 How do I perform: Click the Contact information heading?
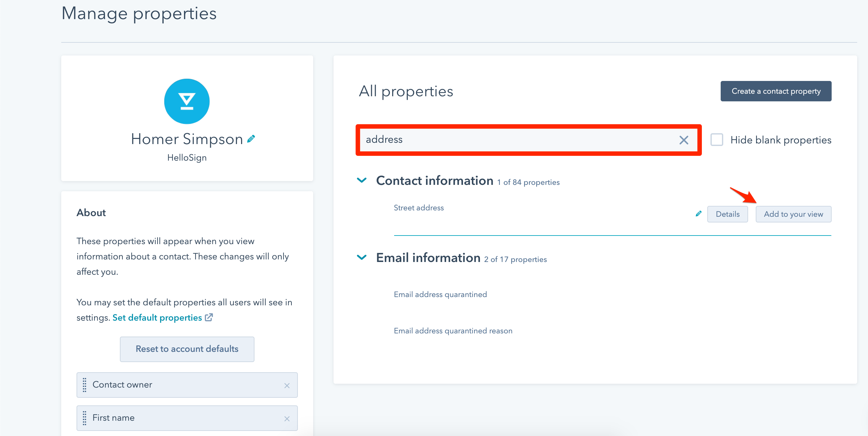434,181
